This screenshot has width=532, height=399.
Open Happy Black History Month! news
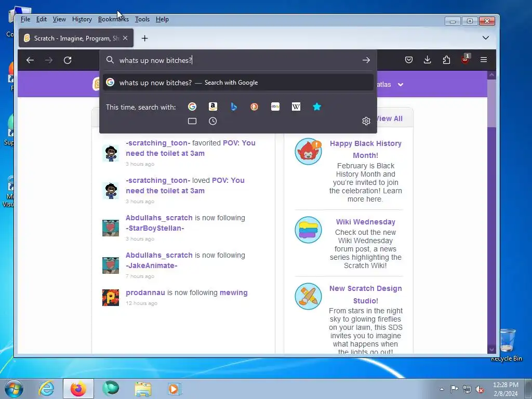tap(365, 149)
